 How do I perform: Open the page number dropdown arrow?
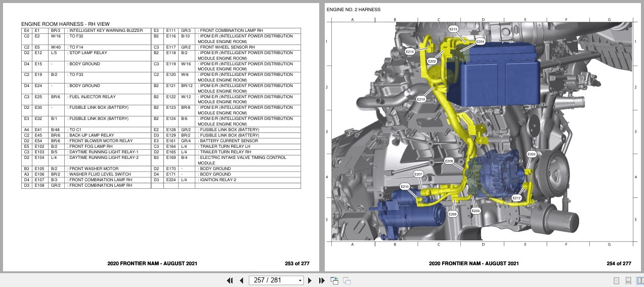click(300, 280)
